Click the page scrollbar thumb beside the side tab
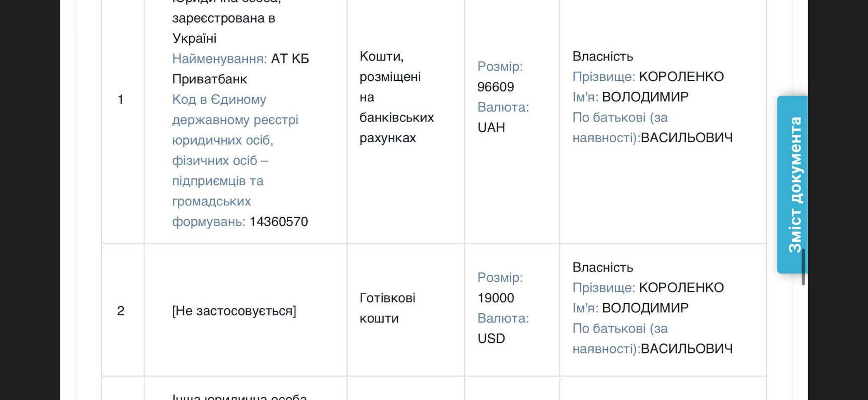 (803, 267)
